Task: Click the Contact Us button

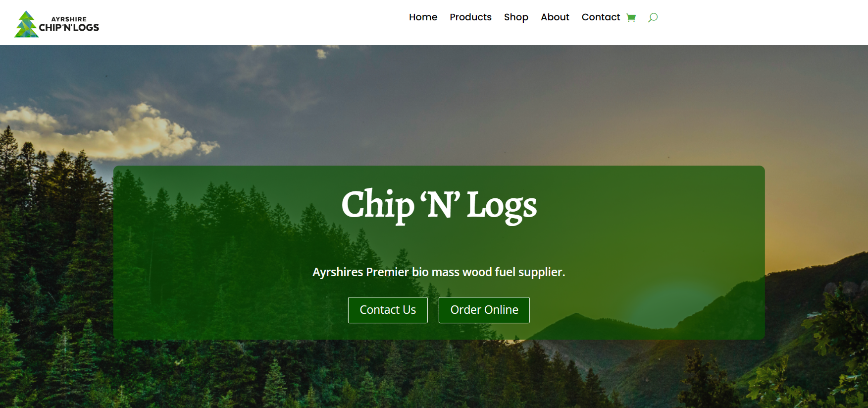Action: click(x=388, y=310)
